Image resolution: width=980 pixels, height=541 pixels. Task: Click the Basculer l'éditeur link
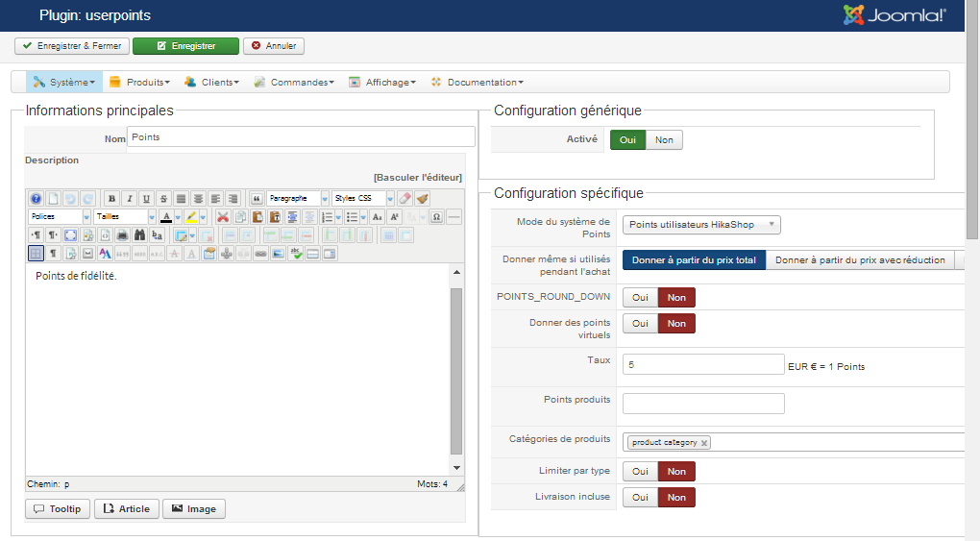click(x=418, y=178)
